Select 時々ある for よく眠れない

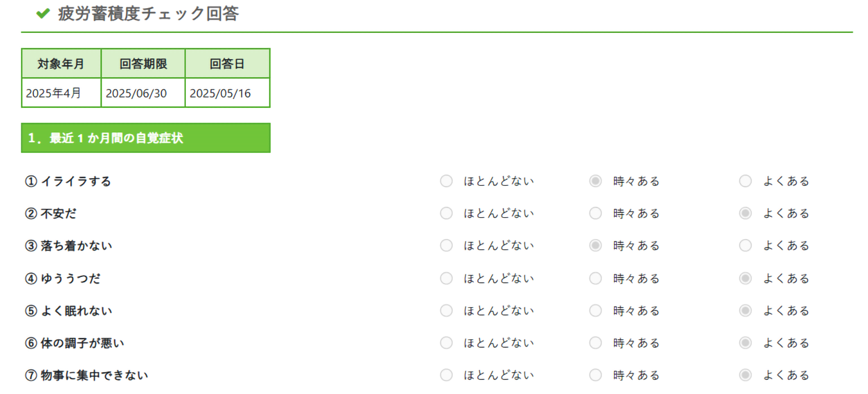pyautogui.click(x=595, y=311)
